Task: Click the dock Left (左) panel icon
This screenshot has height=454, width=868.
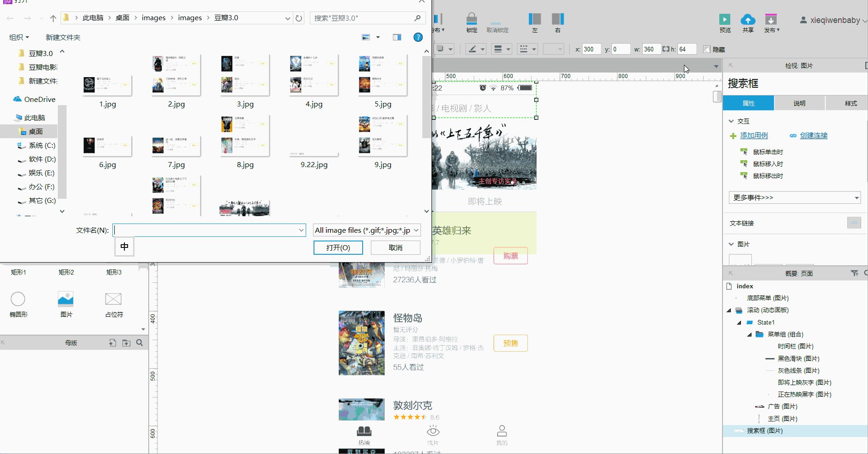Action: (535, 19)
